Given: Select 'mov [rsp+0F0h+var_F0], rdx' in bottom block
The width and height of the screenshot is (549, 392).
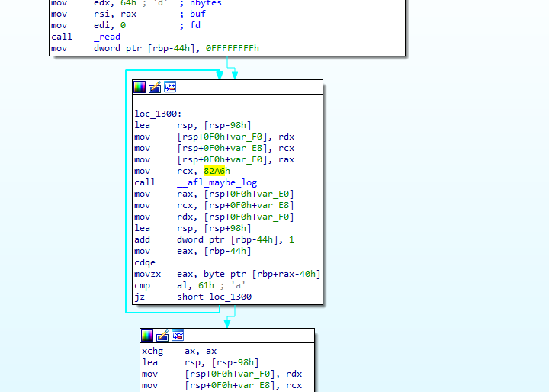Looking at the screenshot, I should click(222, 374).
